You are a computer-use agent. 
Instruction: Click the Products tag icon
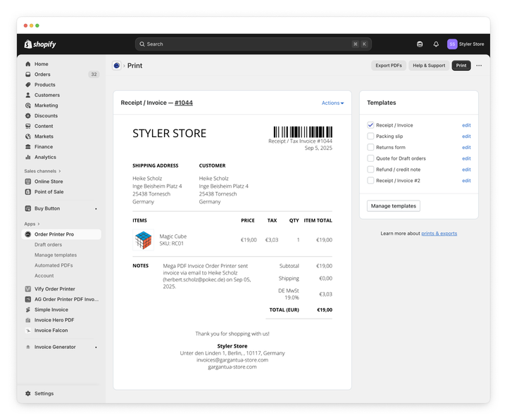(28, 84)
